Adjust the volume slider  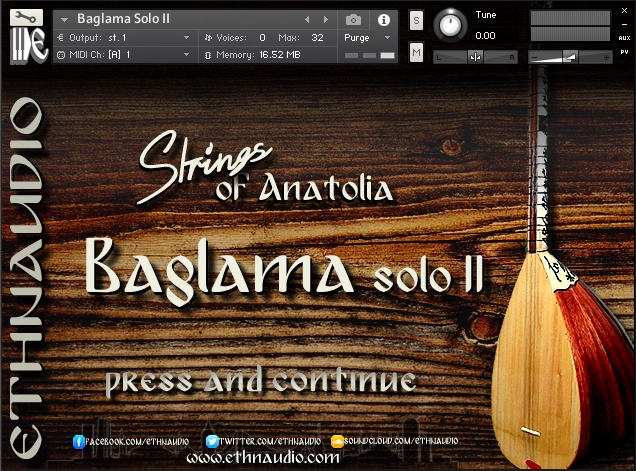click(x=570, y=57)
